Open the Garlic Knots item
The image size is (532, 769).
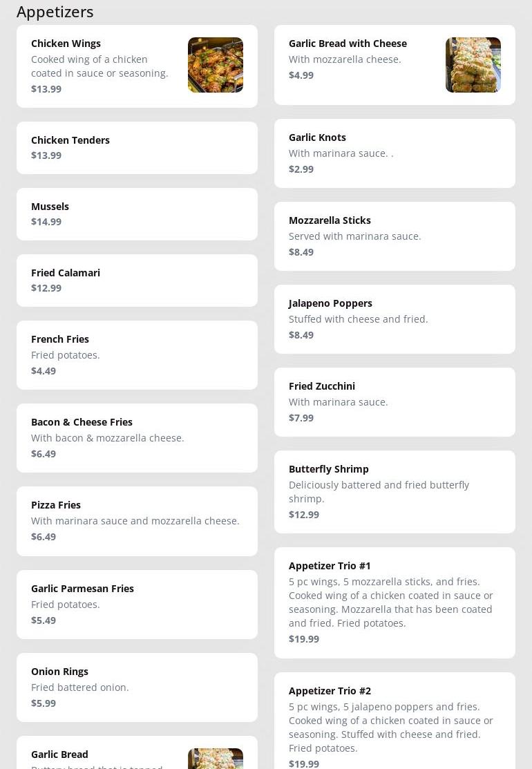tap(395, 153)
